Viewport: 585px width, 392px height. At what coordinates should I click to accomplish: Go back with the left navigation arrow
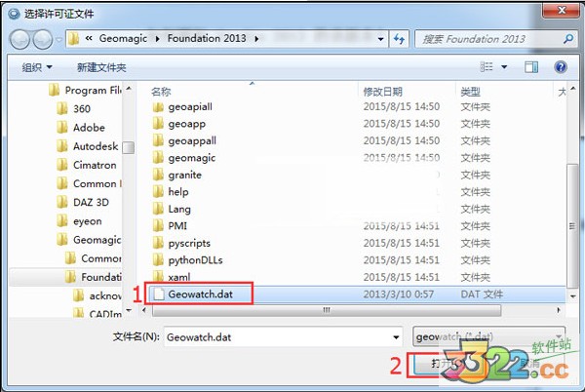click(x=19, y=39)
